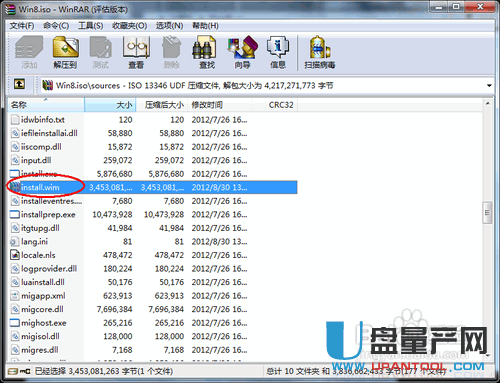
Task: Click the file list scroll up arrow
Action: pos(488,104)
